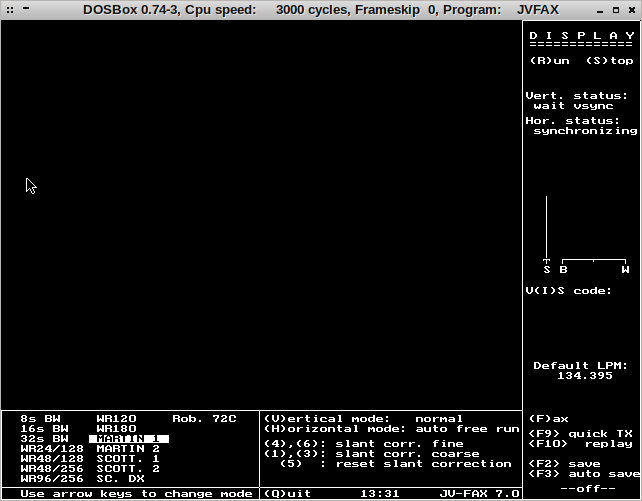Click the F2 save option
Image resolution: width=642 pixels, height=501 pixels.
click(x=565, y=464)
